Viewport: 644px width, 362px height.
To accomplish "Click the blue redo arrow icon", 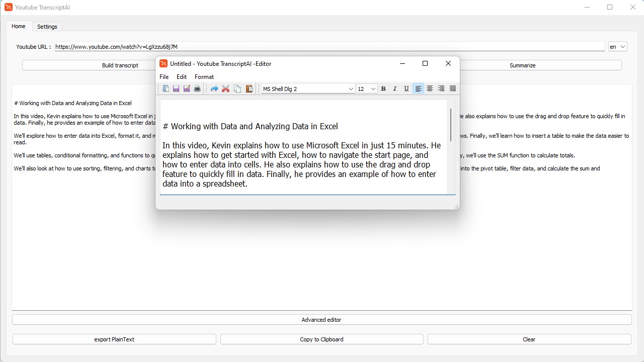I will [214, 89].
